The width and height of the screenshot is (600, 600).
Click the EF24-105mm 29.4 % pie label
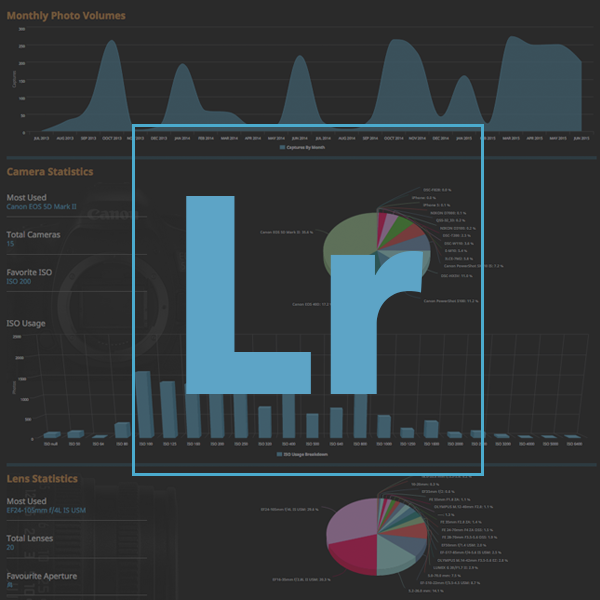tap(290, 509)
